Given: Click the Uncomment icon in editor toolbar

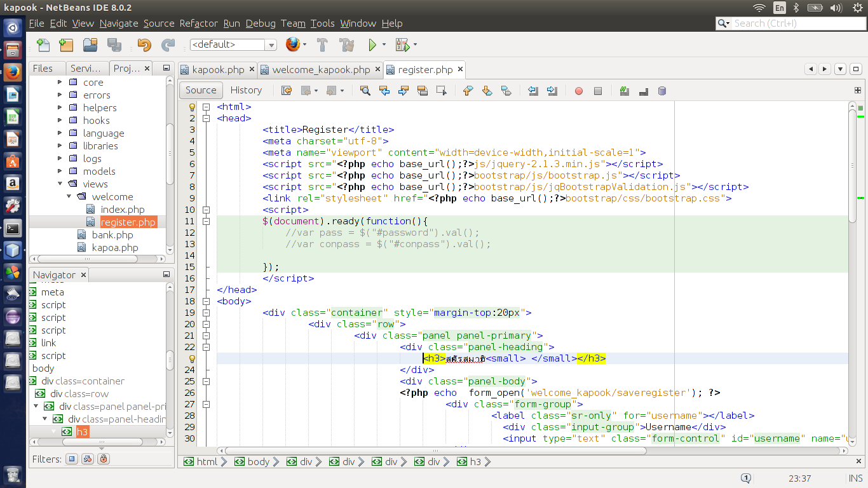Looking at the screenshot, I should [x=643, y=91].
